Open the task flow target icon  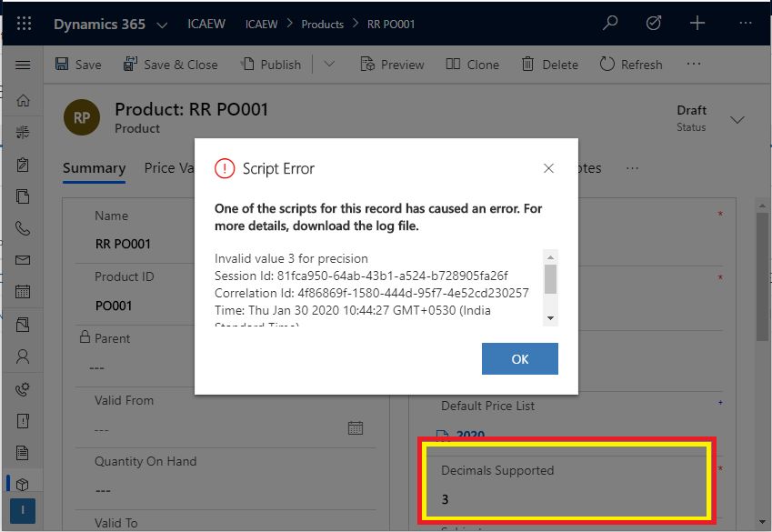click(654, 23)
